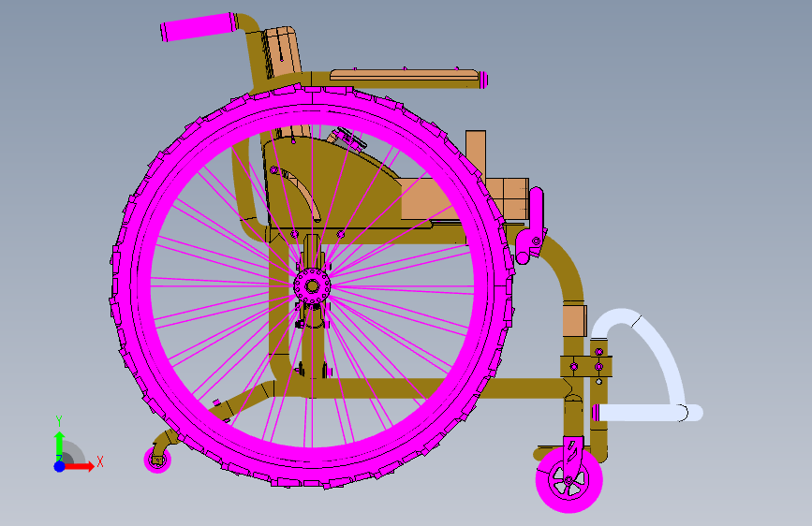Click the blue Z axis dot of the triad
This screenshot has height=526, width=812.
(x=60, y=466)
